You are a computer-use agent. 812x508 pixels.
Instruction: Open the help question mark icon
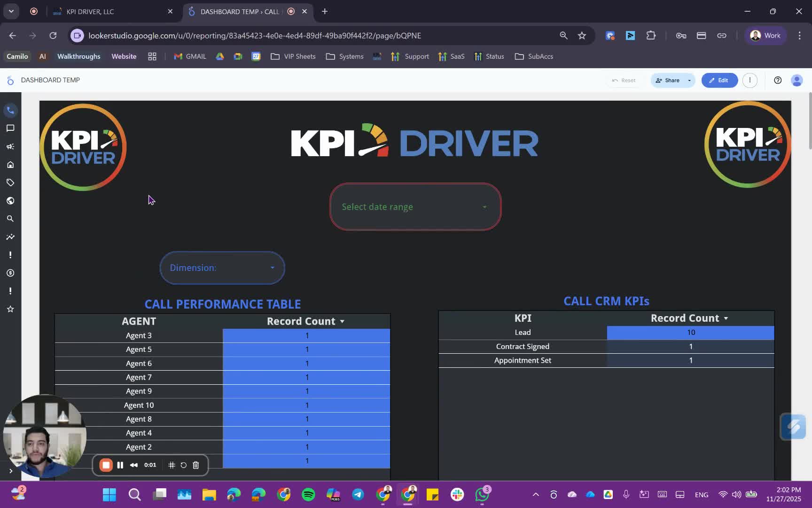point(778,80)
